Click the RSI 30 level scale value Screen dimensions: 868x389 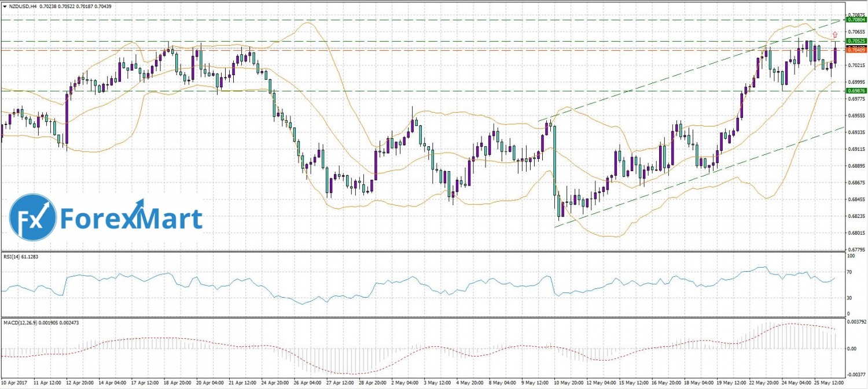click(850, 298)
